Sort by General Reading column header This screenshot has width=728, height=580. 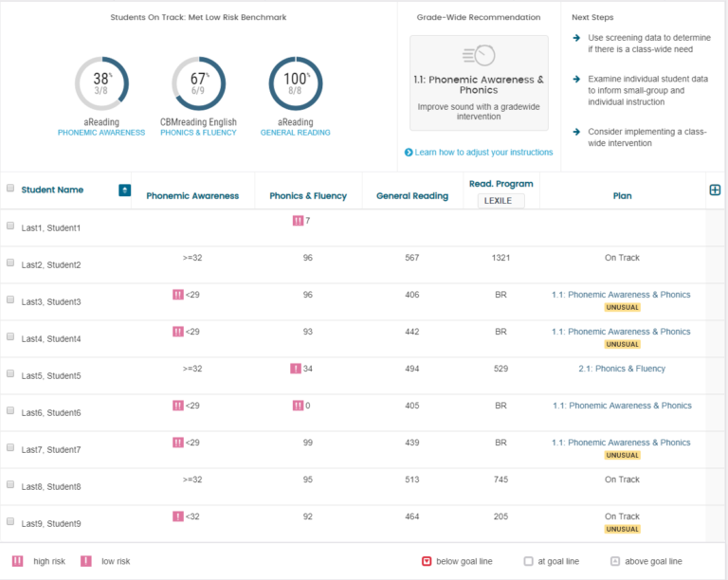click(411, 196)
